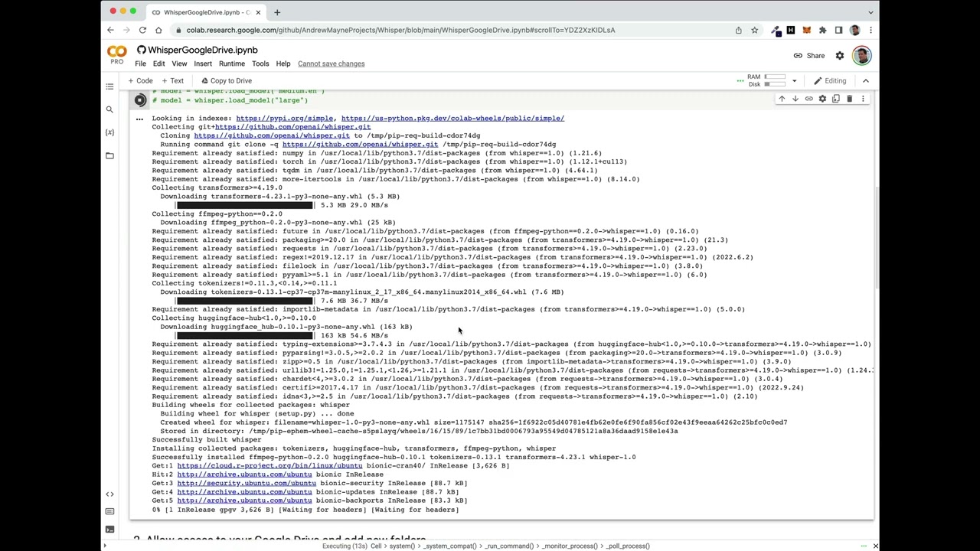Click the Colab PRO logo

[116, 55]
